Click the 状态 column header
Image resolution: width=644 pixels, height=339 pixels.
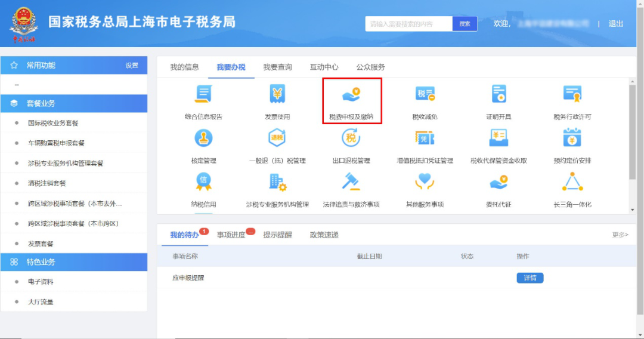click(467, 257)
